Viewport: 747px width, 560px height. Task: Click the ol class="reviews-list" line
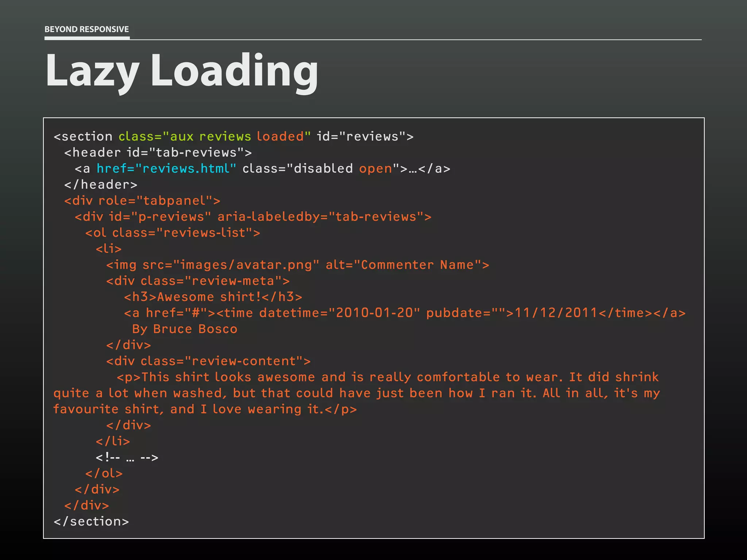click(x=173, y=233)
